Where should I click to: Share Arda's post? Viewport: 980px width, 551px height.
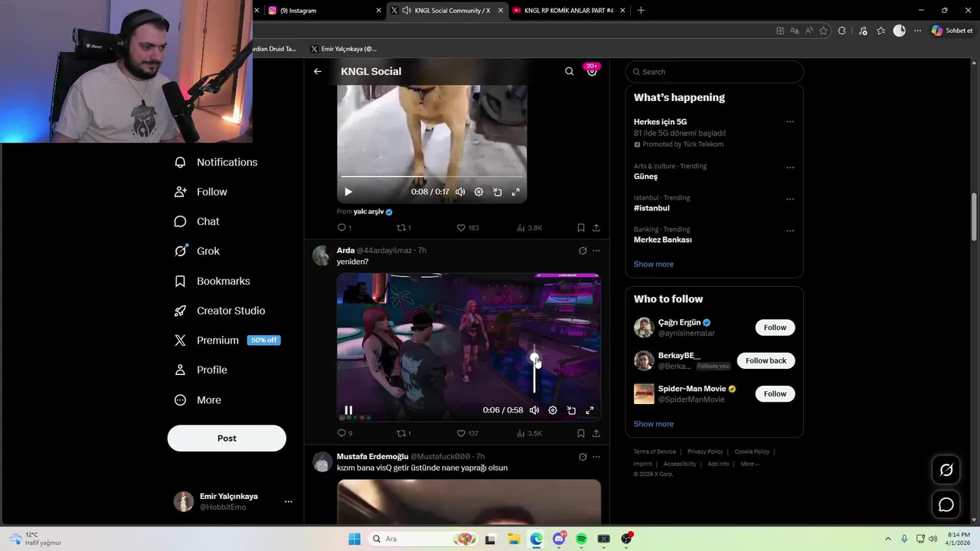coord(596,433)
